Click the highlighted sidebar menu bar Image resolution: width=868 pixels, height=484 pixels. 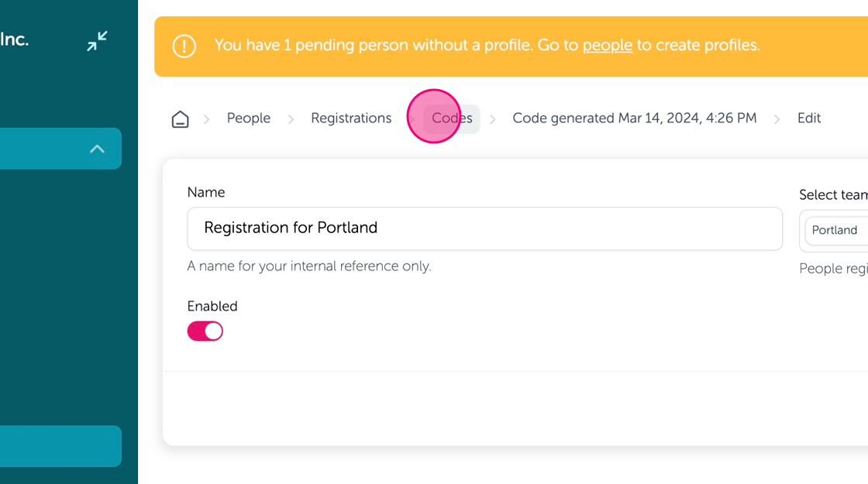(x=61, y=149)
